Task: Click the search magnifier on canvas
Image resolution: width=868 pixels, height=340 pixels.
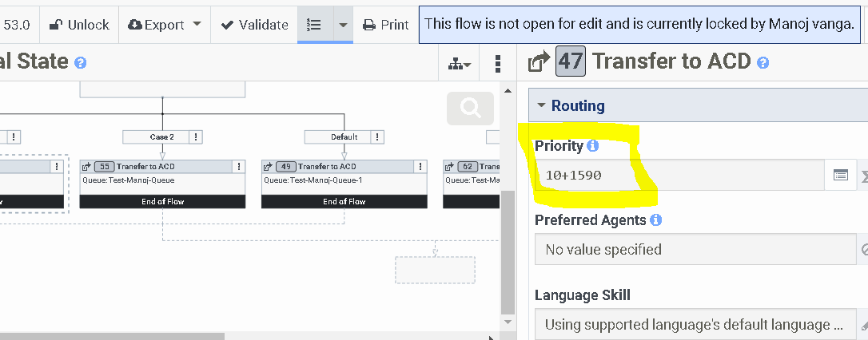Action: point(470,109)
